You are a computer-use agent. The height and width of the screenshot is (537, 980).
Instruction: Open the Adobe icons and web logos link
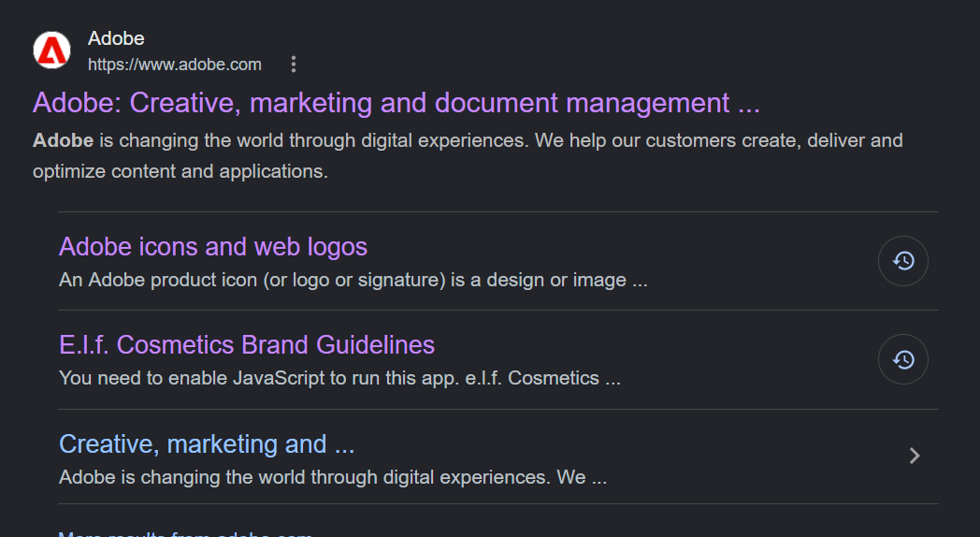[x=213, y=247]
